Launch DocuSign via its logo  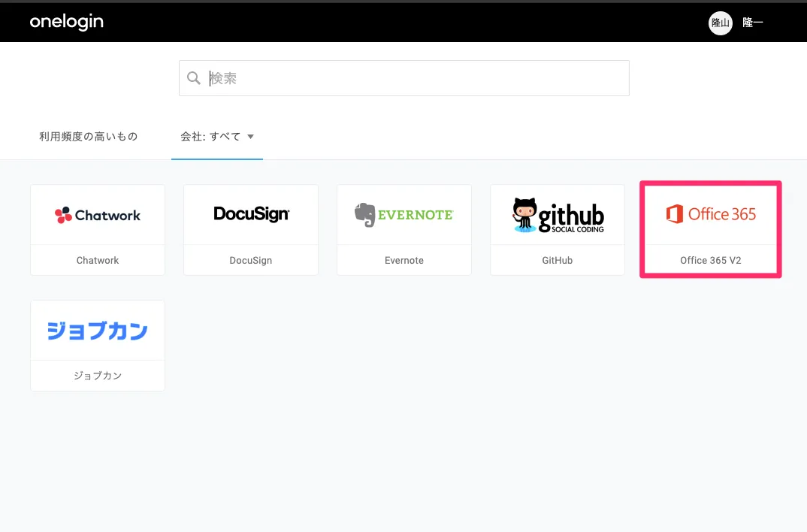pyautogui.click(x=251, y=215)
